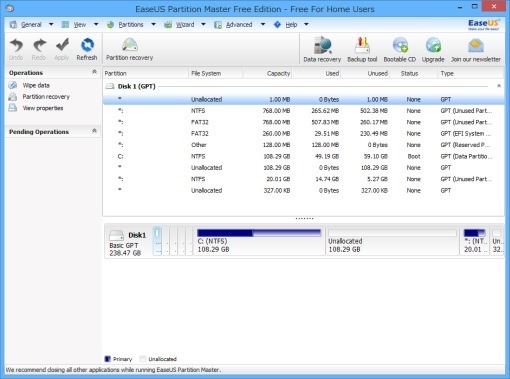Click the C: partition usage bar
This screenshot has width=510, height=379.
click(x=259, y=233)
